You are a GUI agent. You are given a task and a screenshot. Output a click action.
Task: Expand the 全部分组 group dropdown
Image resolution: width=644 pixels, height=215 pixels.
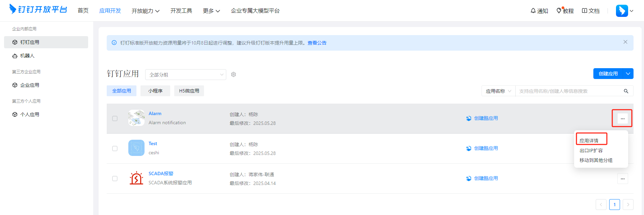click(185, 75)
